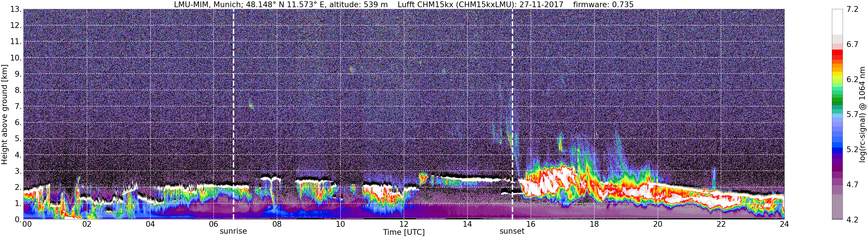The height and width of the screenshot is (238, 868).
Task: Click the '24' time tick label
Action: (x=784, y=224)
